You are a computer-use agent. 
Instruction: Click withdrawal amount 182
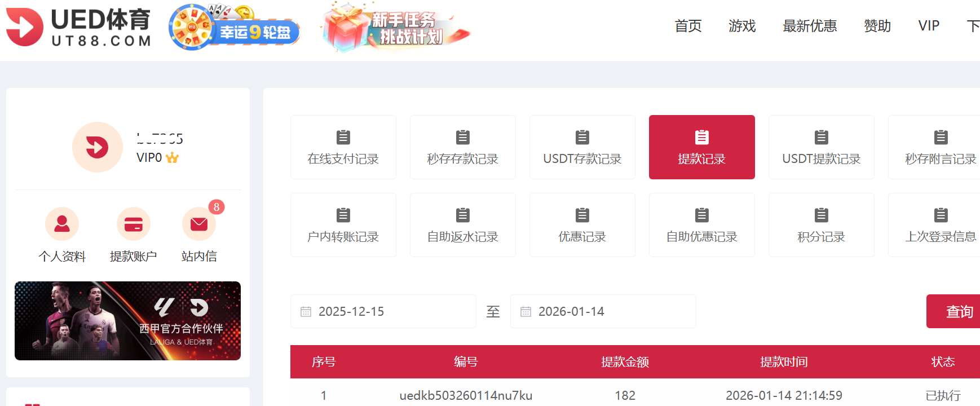click(x=625, y=396)
